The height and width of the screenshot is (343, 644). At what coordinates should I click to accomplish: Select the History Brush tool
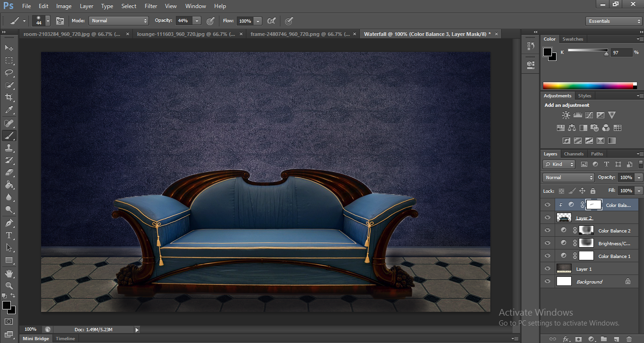pos(9,160)
